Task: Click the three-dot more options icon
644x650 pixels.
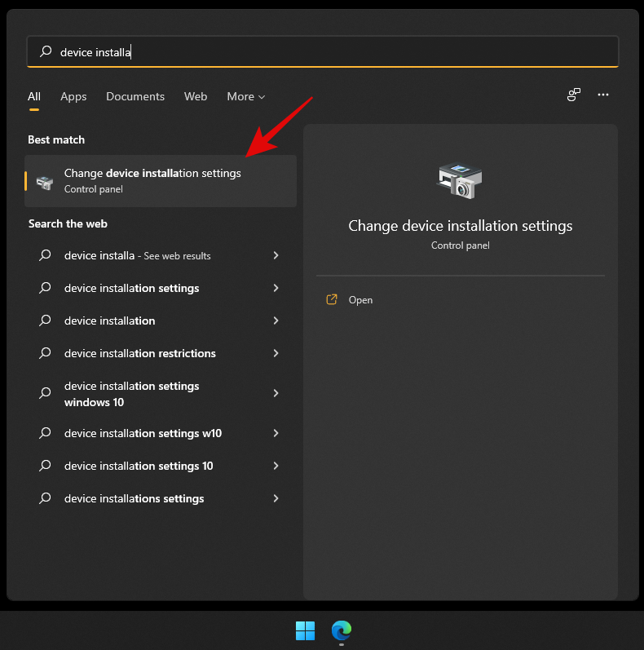Action: click(x=603, y=95)
